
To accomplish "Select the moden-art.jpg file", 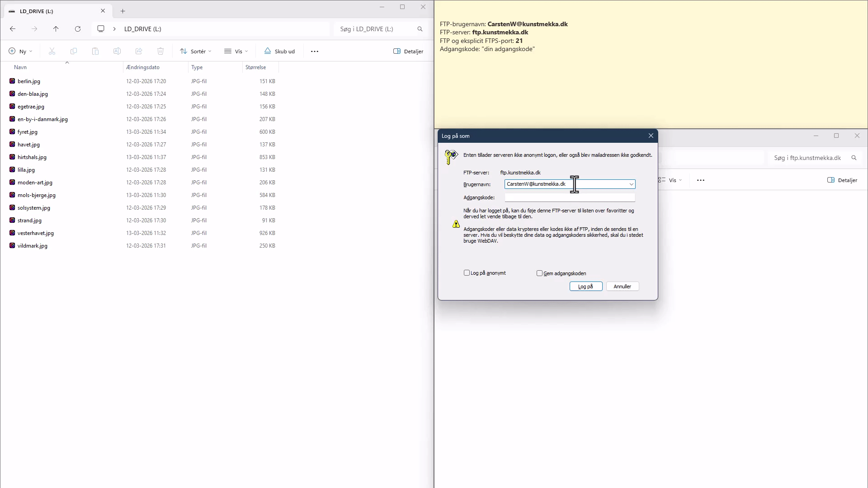I will pos(35,183).
